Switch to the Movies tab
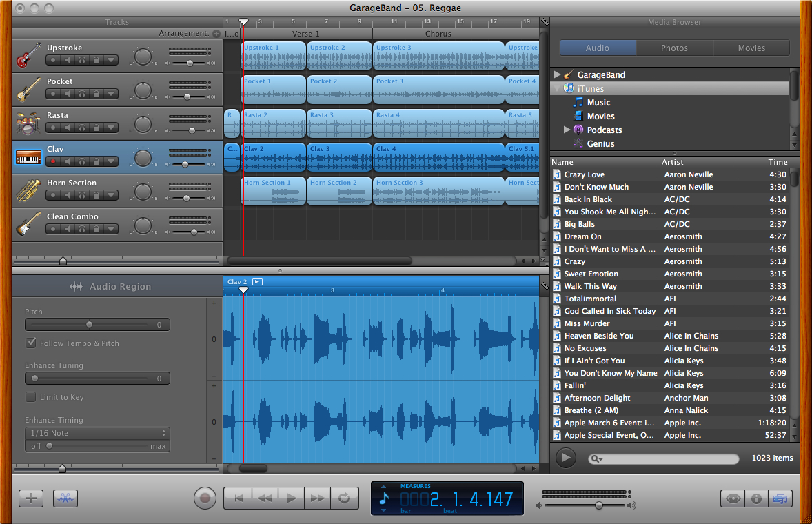The width and height of the screenshot is (812, 524). pos(751,48)
